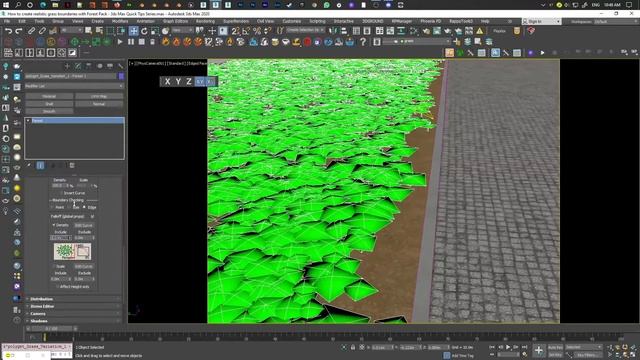Click the Normal modifier button
The image size is (640, 360).
[x=99, y=104]
